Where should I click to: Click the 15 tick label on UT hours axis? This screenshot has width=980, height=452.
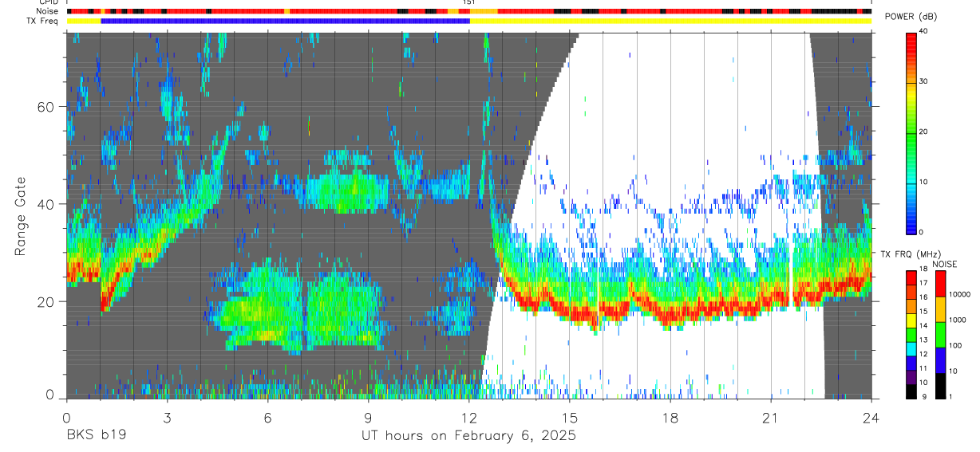tap(570, 417)
